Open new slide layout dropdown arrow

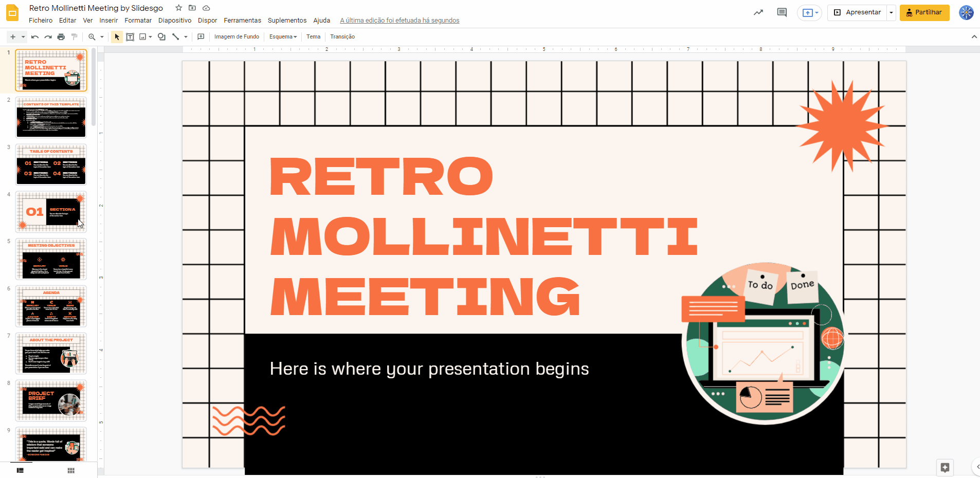coord(23,36)
